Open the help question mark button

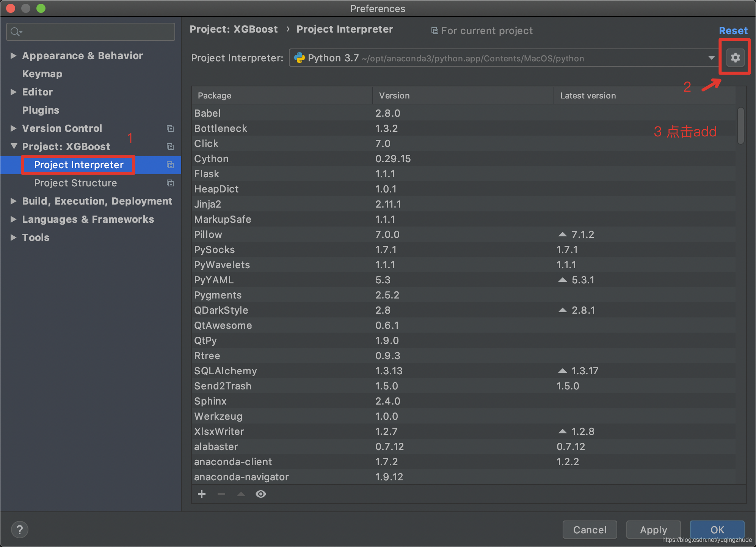pos(20,530)
